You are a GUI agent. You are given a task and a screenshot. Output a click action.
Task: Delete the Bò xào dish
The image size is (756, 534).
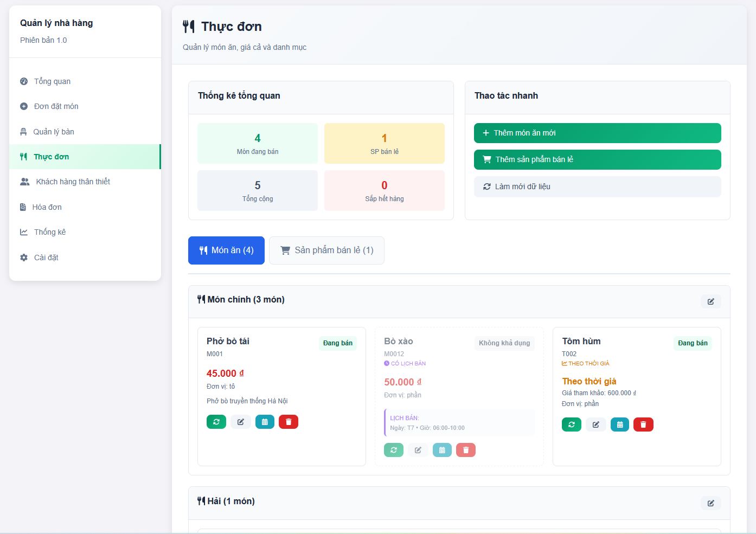466,450
